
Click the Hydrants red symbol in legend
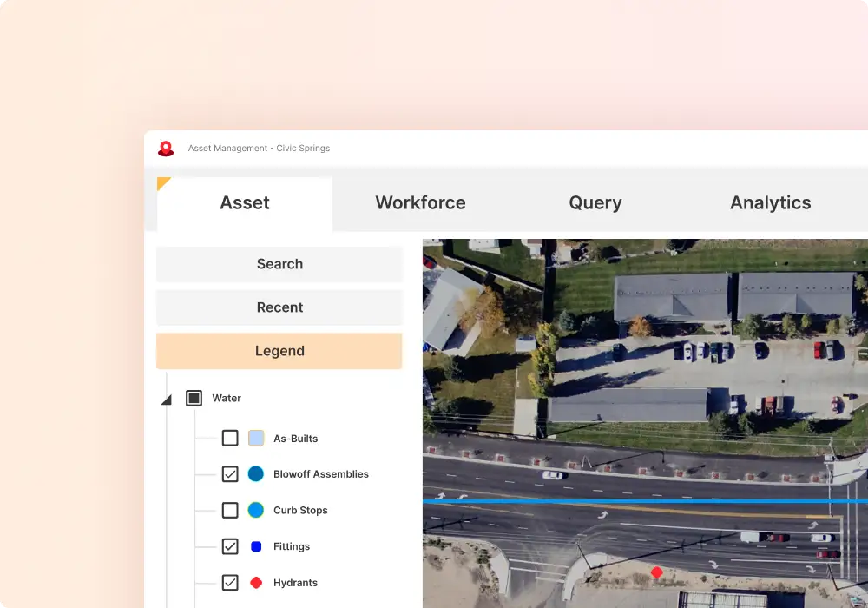click(x=256, y=583)
